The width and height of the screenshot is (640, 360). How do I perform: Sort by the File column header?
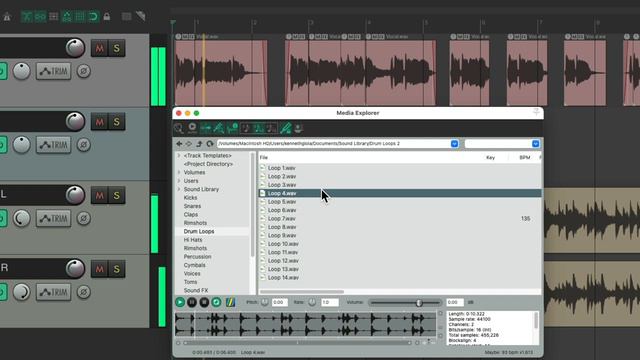(264, 158)
